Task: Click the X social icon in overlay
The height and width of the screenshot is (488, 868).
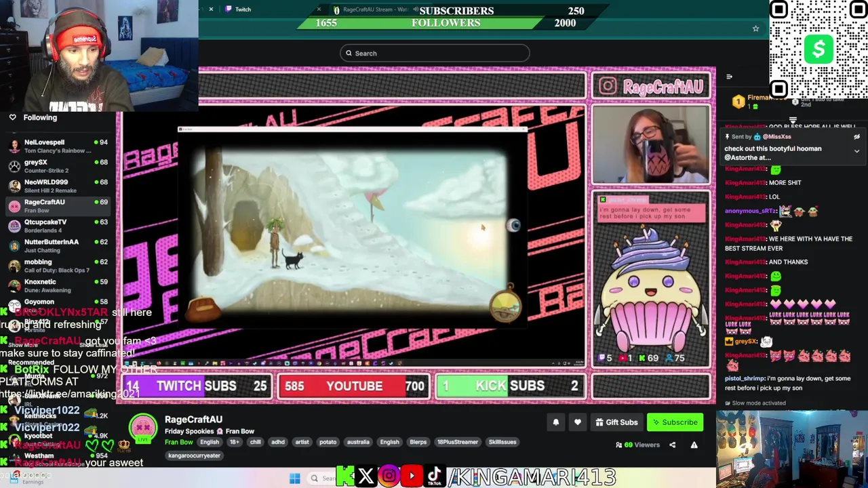Action: 366,476
